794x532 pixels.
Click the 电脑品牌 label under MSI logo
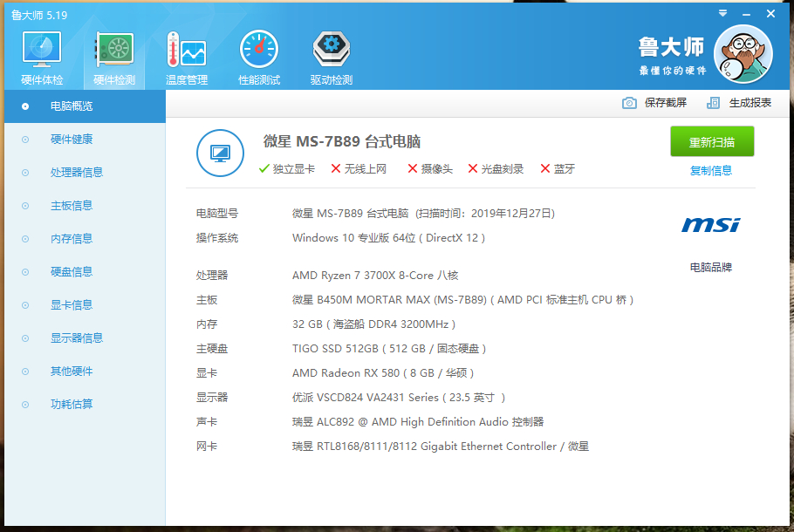click(711, 267)
